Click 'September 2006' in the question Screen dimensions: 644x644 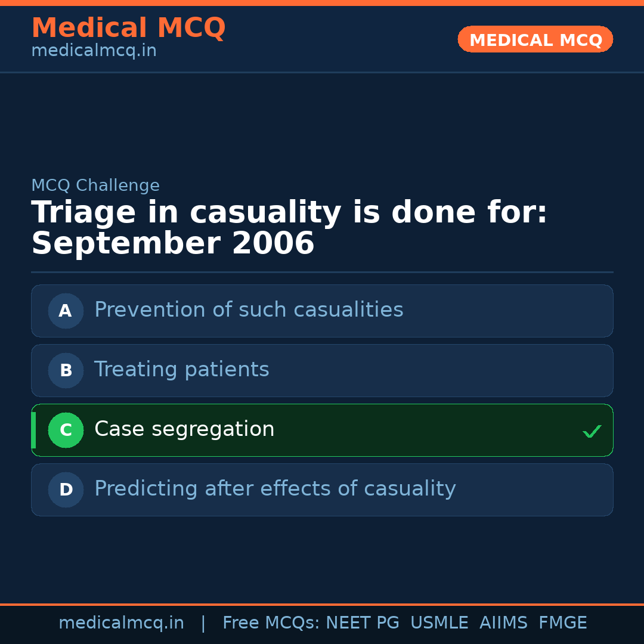click(173, 244)
